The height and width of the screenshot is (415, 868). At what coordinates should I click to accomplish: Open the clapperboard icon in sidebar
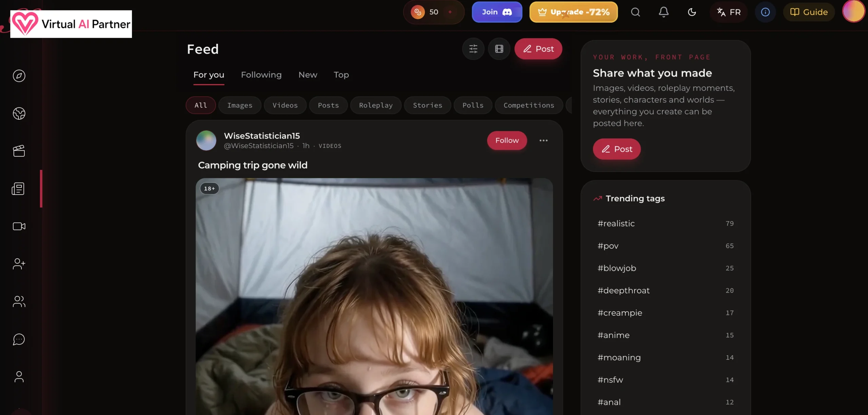tap(19, 151)
